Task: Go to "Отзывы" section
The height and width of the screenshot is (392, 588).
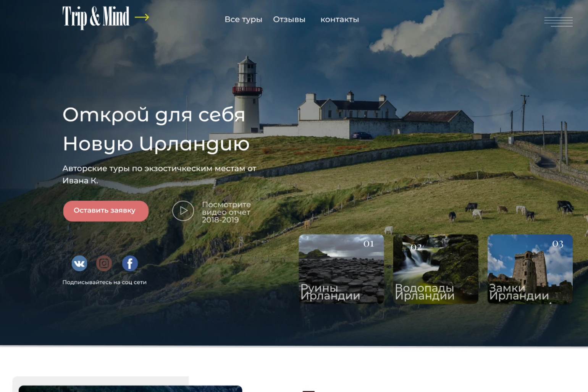Action: (x=289, y=19)
